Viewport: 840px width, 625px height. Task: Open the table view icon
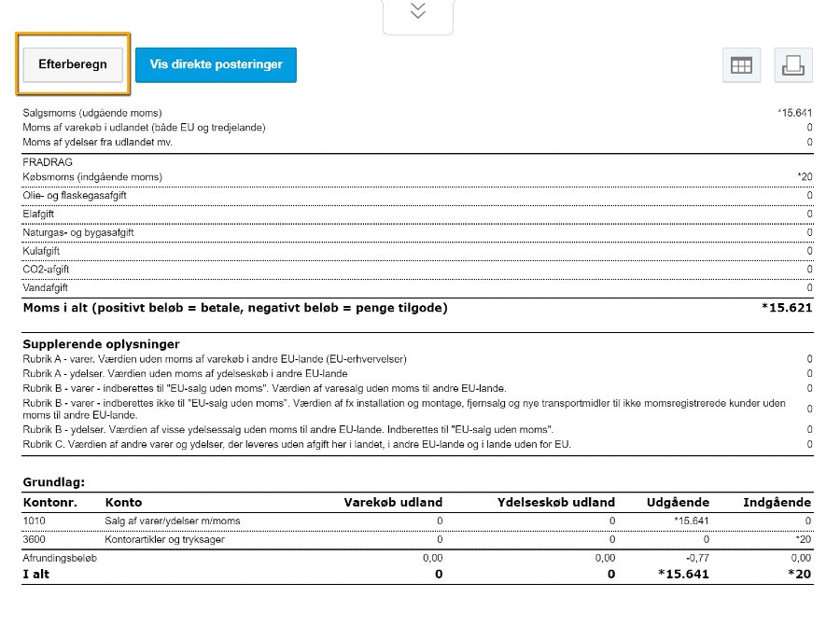coord(740,65)
